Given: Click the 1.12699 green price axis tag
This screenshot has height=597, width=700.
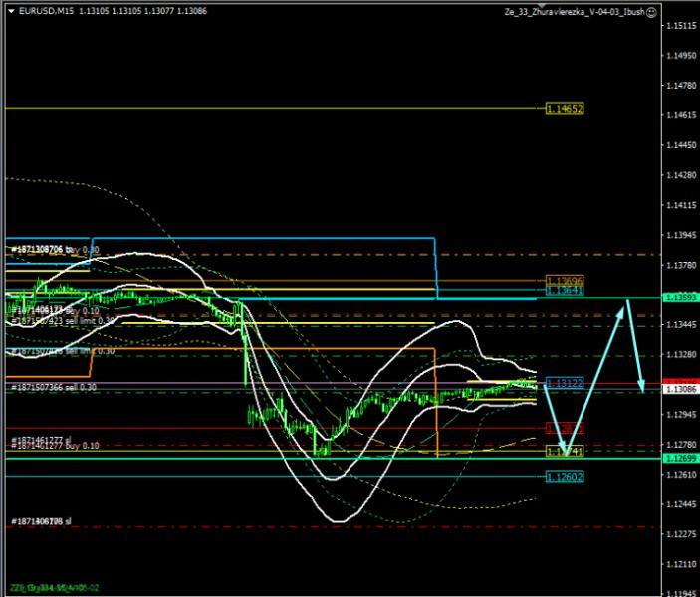Looking at the screenshot, I should [x=678, y=458].
